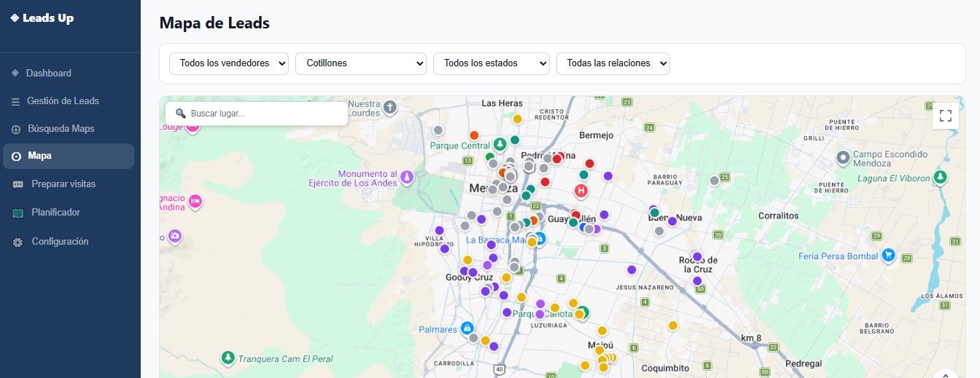Click the Pedregal map label
Image resolution: width=980 pixels, height=378 pixels.
[x=804, y=363]
